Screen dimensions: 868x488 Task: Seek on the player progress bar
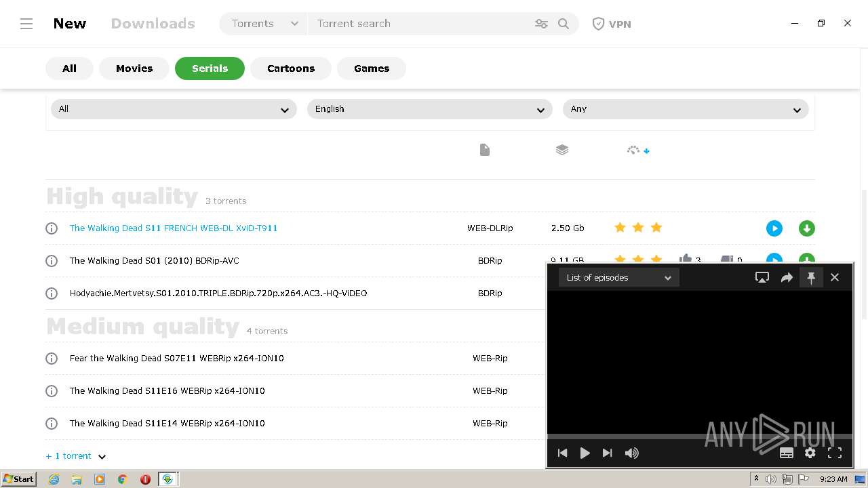pyautogui.click(x=700, y=436)
